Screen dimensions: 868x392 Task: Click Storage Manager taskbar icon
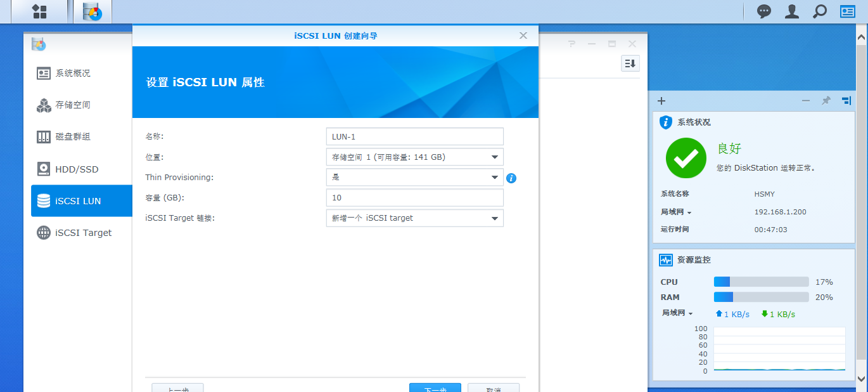[x=93, y=11]
